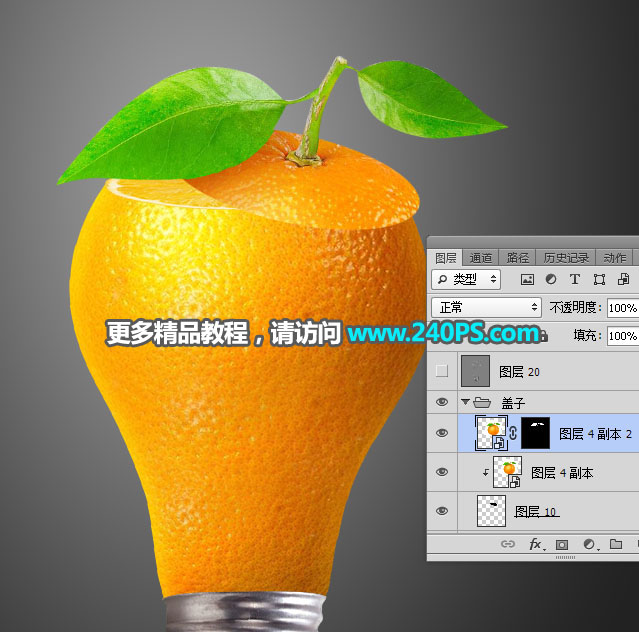Viewport: 639px width, 632px height.
Task: Select the 图层 4 副本 name that has no 2
Action: [x=562, y=473]
